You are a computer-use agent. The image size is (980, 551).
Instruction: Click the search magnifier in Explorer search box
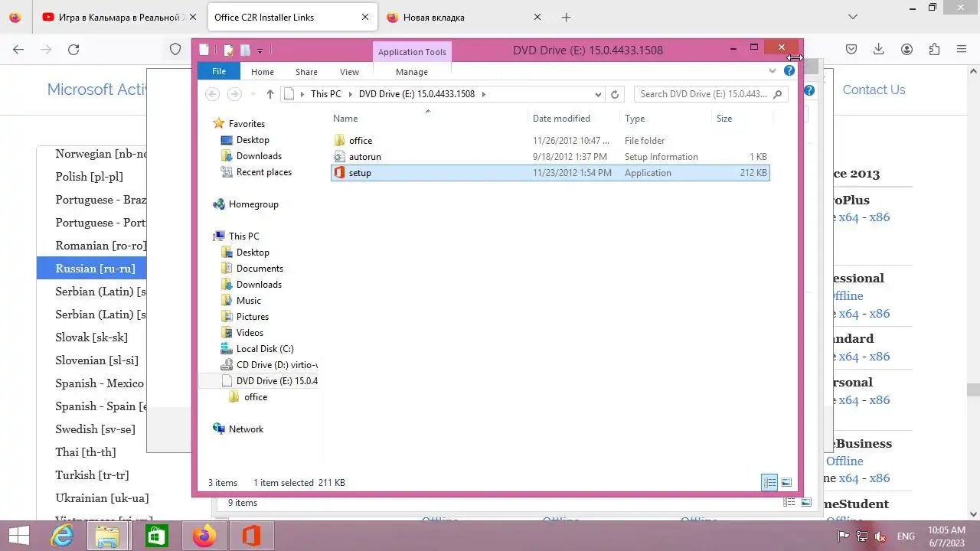(x=778, y=94)
